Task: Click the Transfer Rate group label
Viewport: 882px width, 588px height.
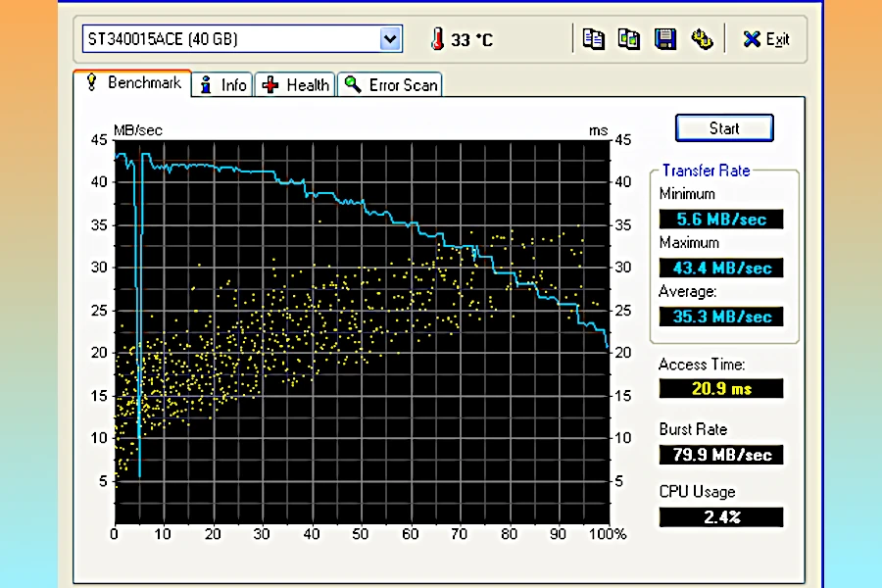Action: coord(706,171)
